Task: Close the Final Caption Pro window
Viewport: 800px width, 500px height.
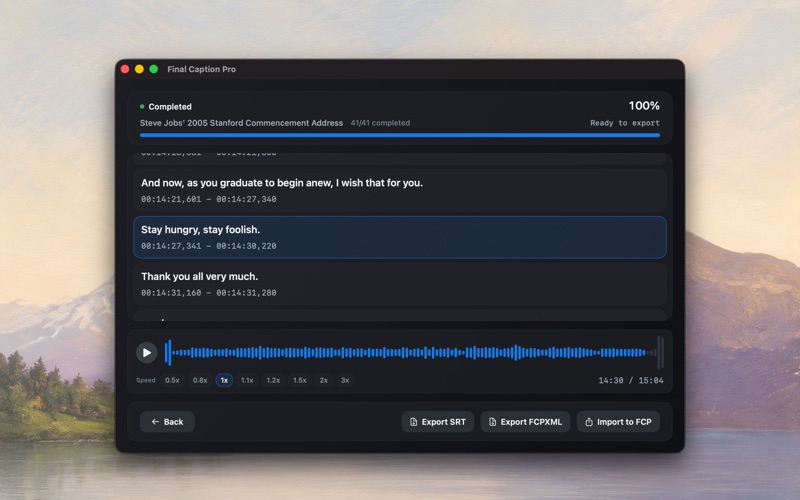Action: click(125, 69)
